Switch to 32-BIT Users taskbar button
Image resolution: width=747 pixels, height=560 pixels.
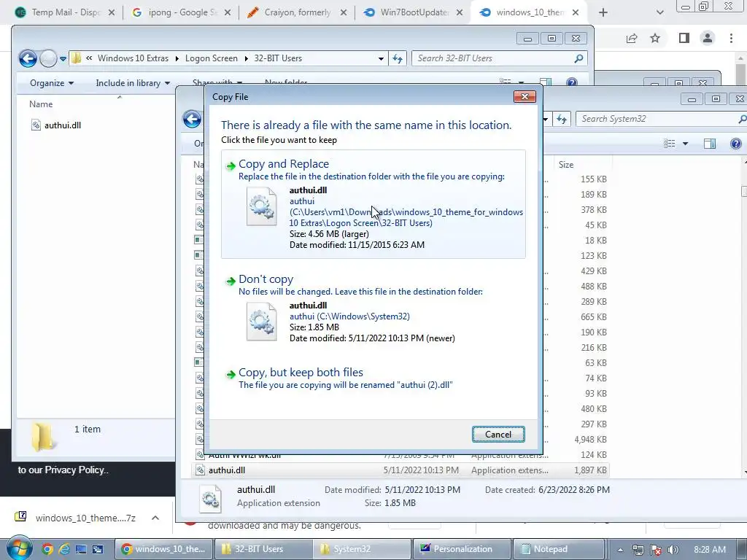(263, 549)
